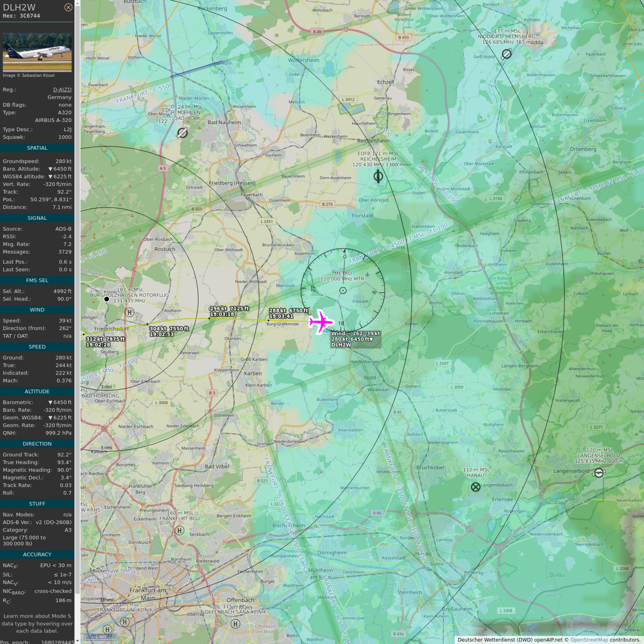Viewport: 644px width, 644px height.
Task: Open the OpenStreetMap attribution link
Action: [x=589, y=640]
